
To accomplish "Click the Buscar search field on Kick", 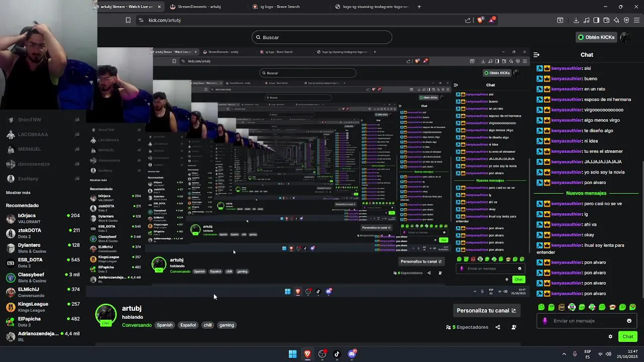I will pyautogui.click(x=322, y=37).
